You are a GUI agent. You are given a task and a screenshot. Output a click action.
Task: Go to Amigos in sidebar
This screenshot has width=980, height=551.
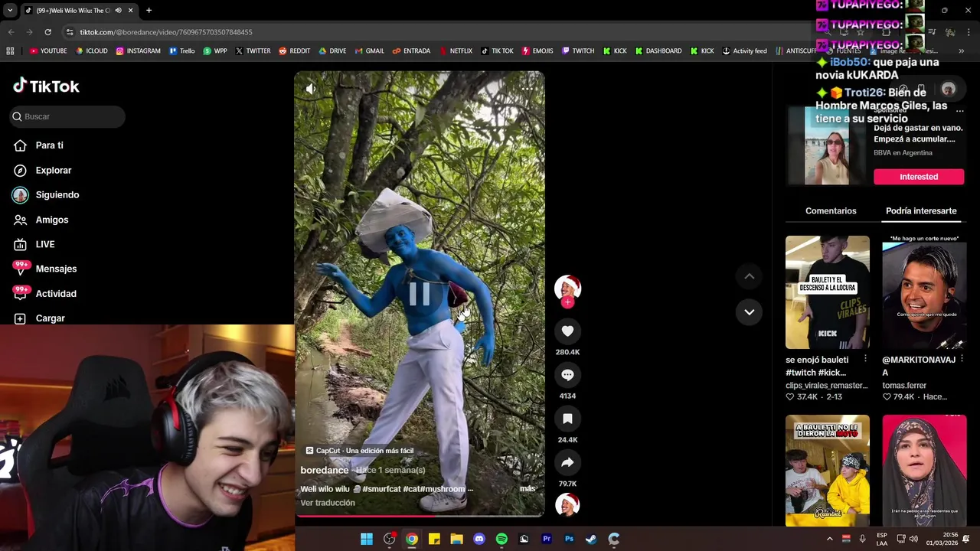coord(41,220)
